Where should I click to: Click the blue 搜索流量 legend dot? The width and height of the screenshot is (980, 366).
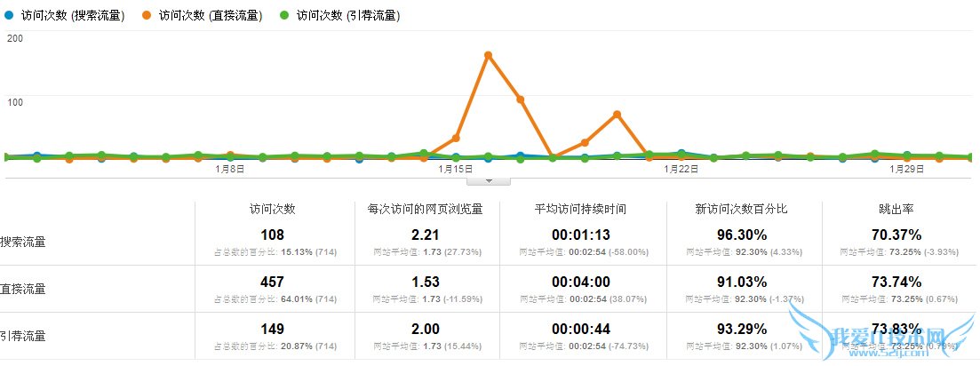coord(10,15)
